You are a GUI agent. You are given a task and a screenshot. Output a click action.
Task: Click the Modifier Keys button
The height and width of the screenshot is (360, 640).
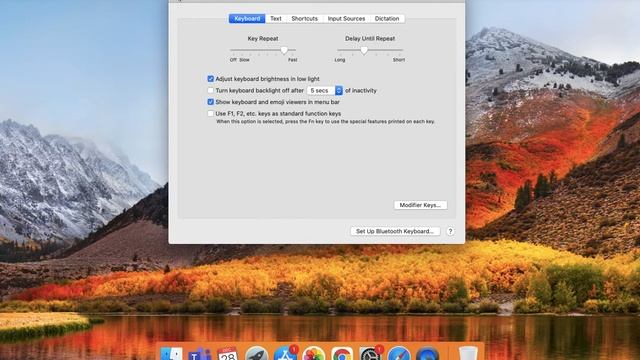coord(420,205)
